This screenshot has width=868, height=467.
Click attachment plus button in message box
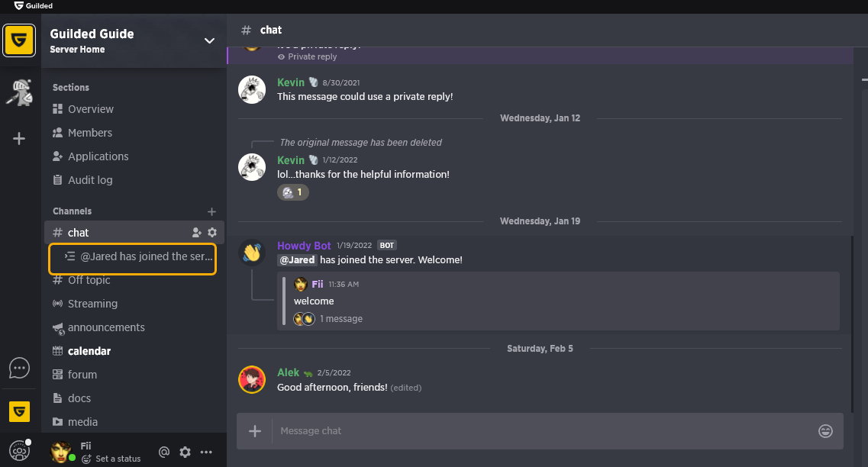(255, 431)
